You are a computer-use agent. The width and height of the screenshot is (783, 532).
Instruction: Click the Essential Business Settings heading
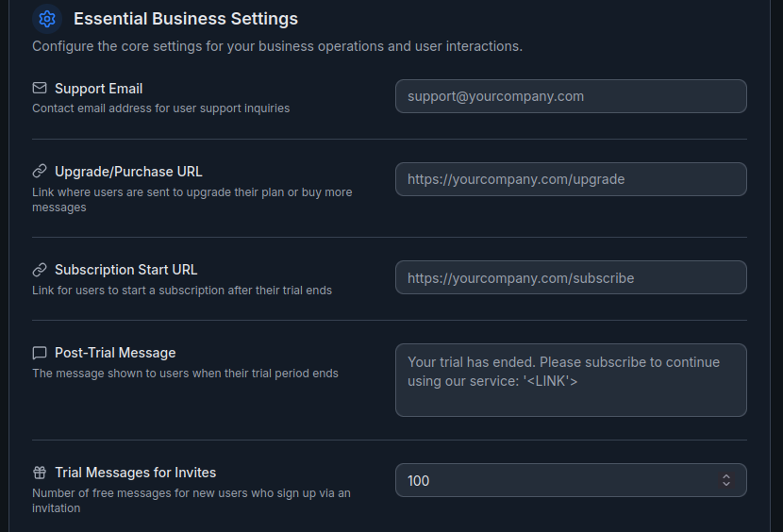pos(186,19)
